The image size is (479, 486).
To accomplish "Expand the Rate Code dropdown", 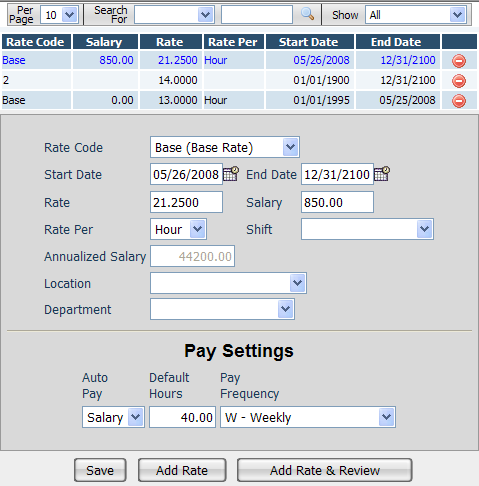I will 225,147.
